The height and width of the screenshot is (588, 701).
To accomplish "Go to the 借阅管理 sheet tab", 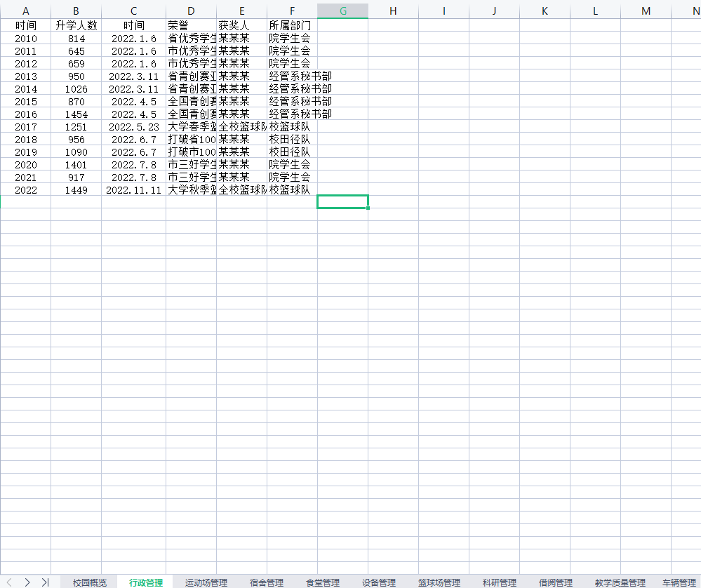I will 556,582.
